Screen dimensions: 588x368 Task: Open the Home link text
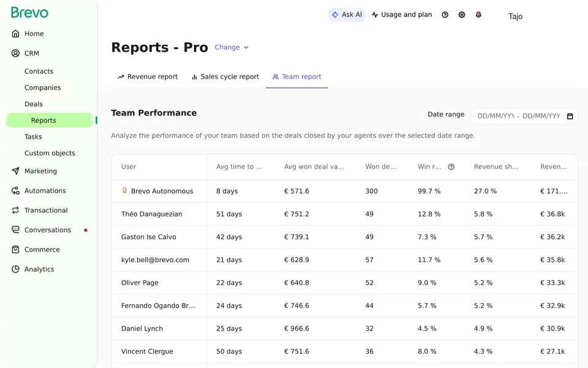click(x=34, y=34)
